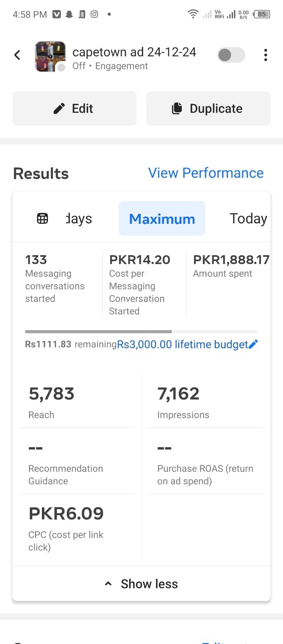283x644 pixels.
Task: Tap the battery indicator in status bar
Action: click(x=262, y=14)
